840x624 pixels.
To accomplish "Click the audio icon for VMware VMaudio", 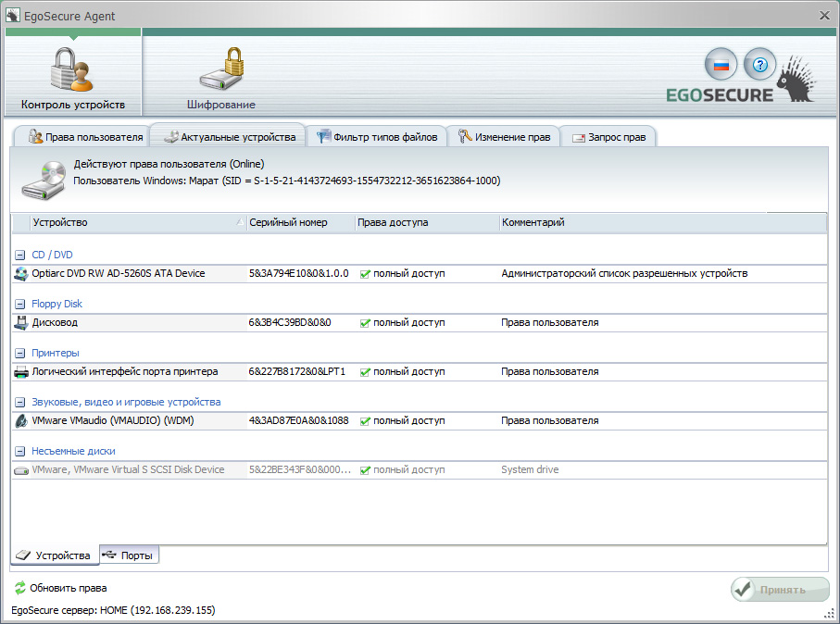I will click(21, 421).
